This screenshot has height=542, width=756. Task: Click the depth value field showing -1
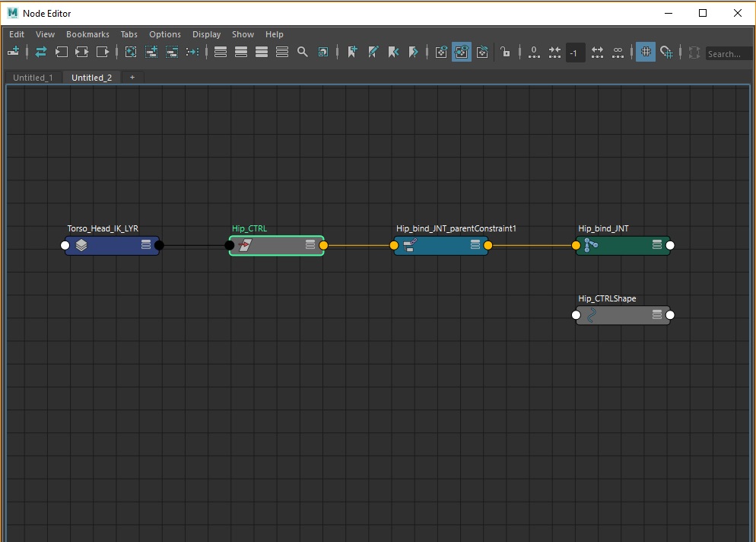[x=575, y=53]
